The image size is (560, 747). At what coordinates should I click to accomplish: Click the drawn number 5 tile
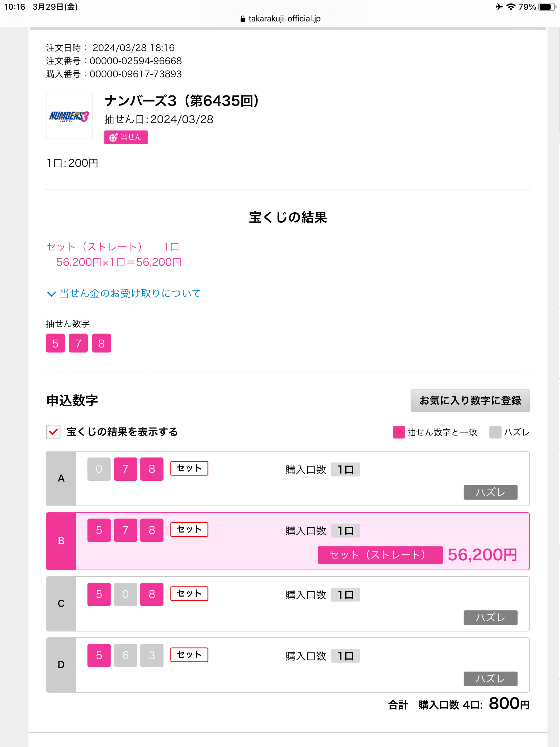55,343
